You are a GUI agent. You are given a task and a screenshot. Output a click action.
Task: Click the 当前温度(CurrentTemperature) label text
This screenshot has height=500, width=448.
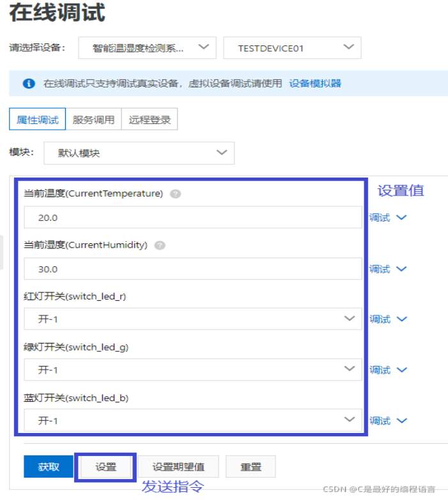point(93,193)
